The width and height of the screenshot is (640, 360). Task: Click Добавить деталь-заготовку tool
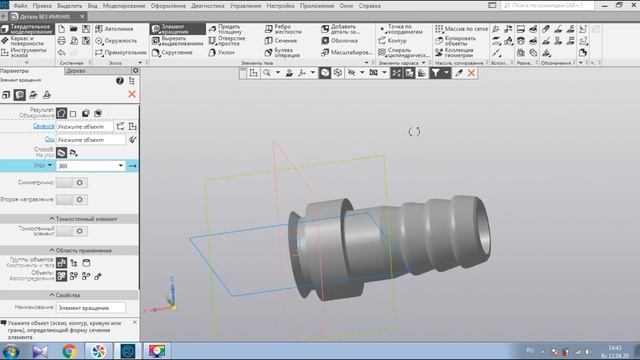(x=340, y=29)
